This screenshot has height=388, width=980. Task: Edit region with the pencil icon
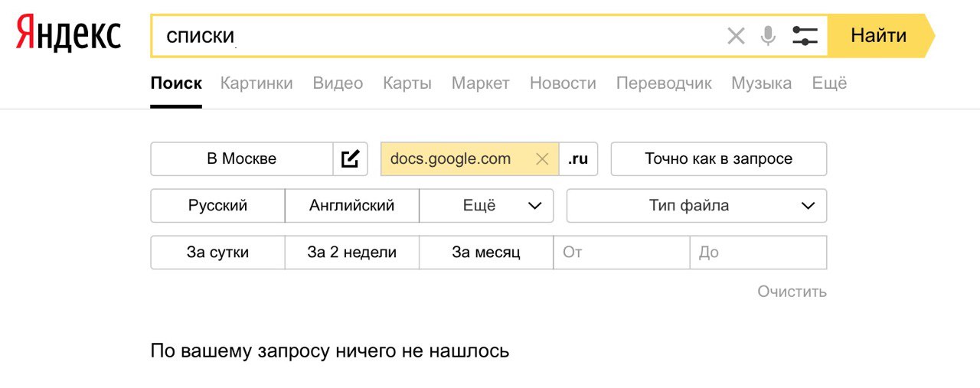tap(351, 159)
